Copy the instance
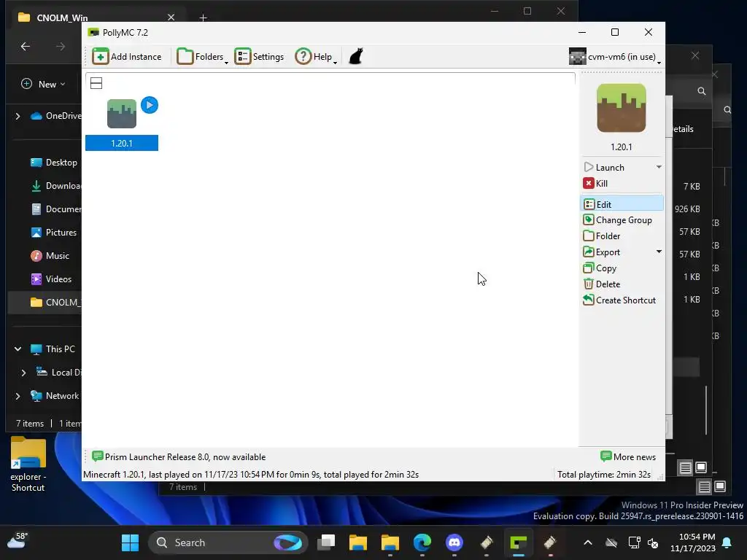 [600, 268]
